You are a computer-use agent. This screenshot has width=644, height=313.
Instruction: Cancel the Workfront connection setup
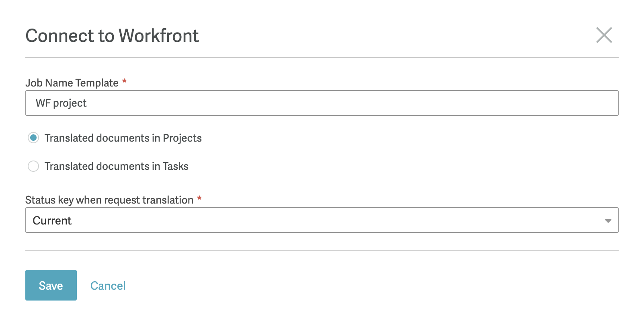tap(108, 286)
